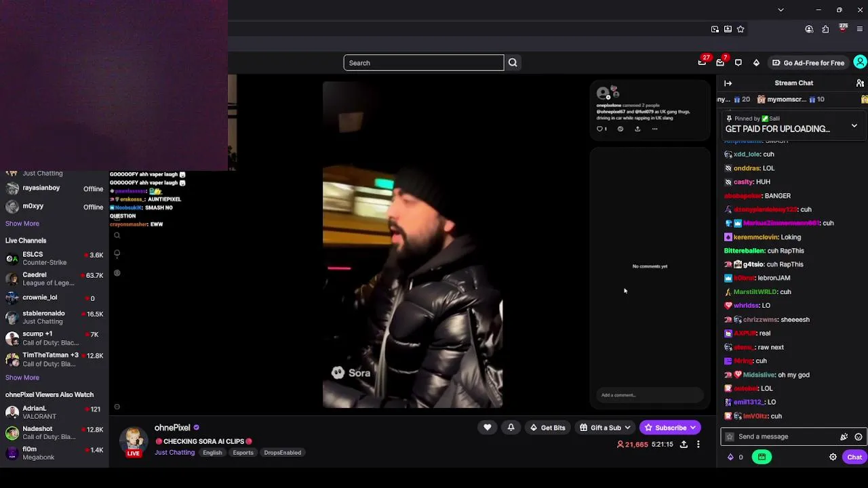Open browser account profile icon
868x488 pixels.
coord(809,29)
